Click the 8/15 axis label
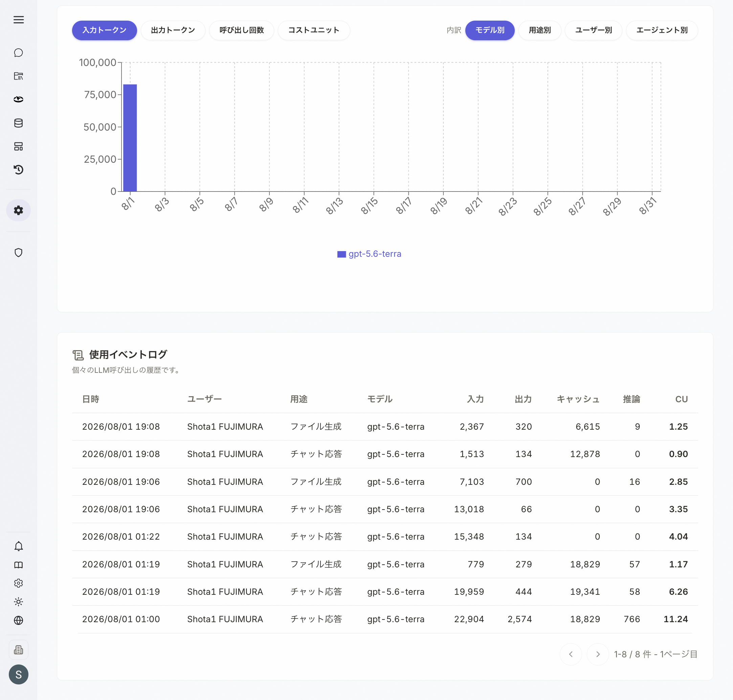This screenshot has width=733, height=700. click(369, 206)
